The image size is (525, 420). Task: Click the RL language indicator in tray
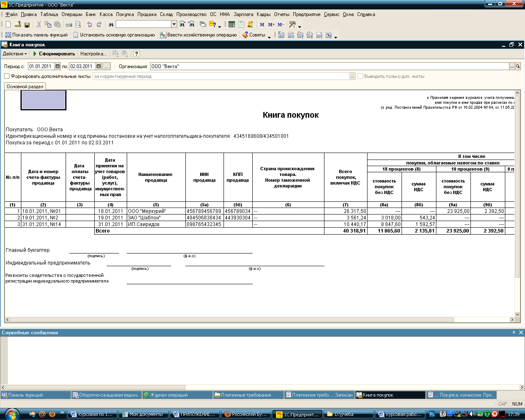click(x=432, y=414)
